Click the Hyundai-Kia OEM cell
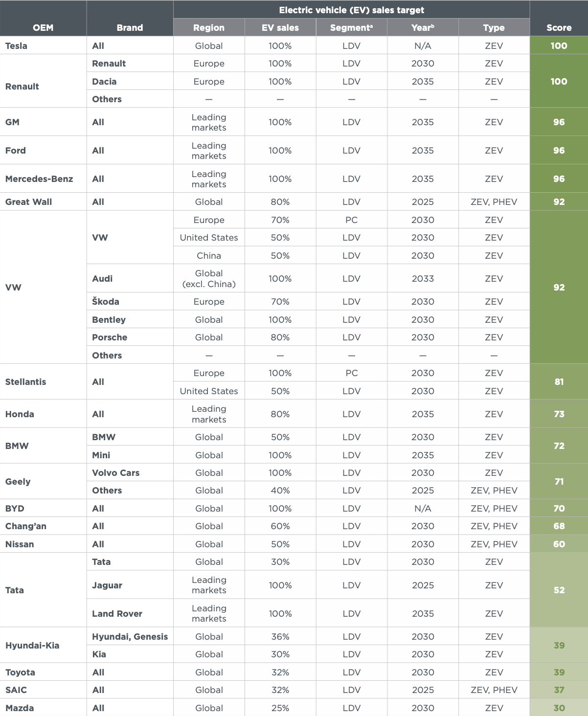588x716 pixels. [32, 646]
